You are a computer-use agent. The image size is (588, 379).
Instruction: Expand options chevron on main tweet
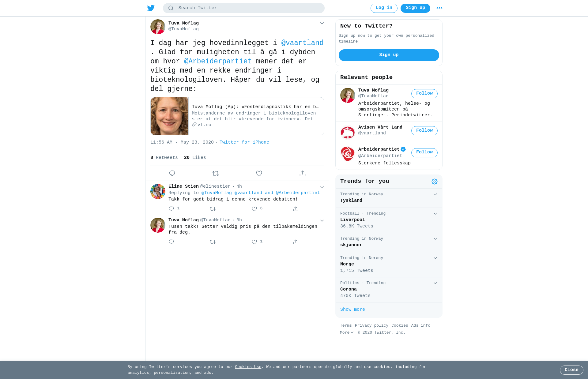[x=322, y=23]
